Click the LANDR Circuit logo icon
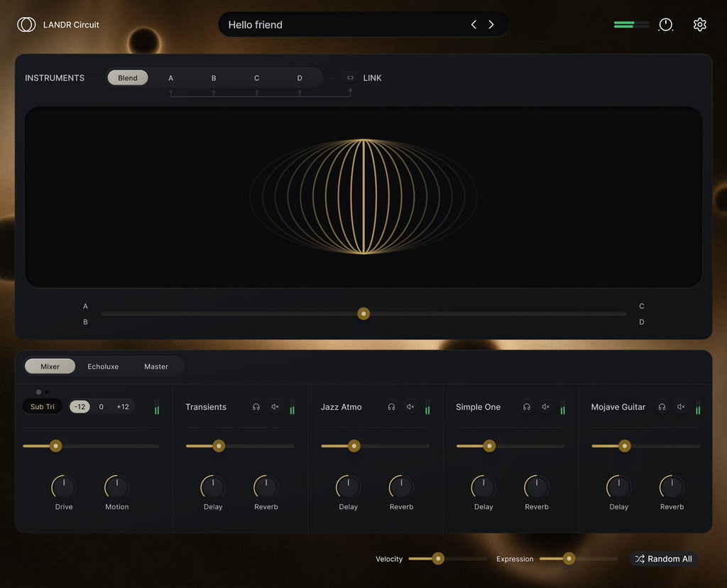The image size is (727, 588). [26, 25]
